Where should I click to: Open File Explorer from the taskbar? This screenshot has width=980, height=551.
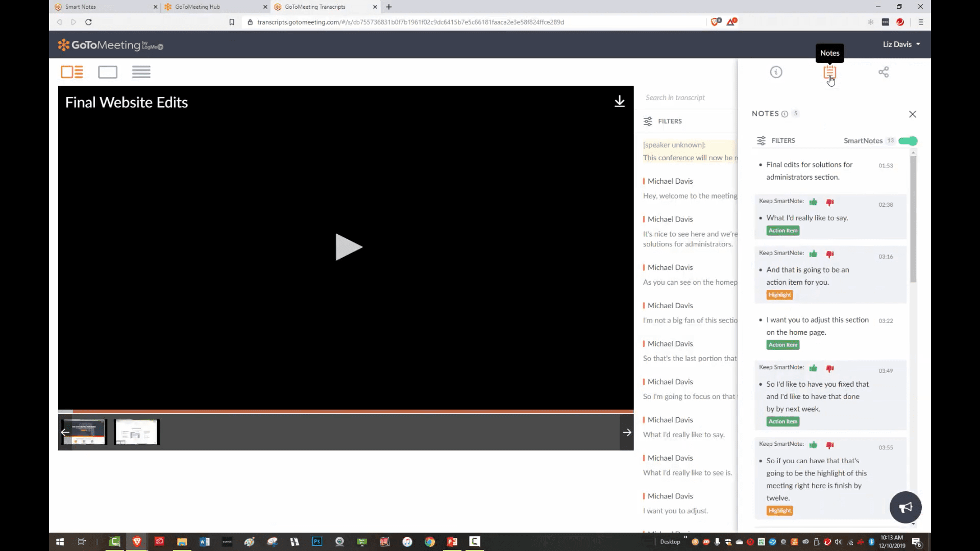(x=182, y=542)
